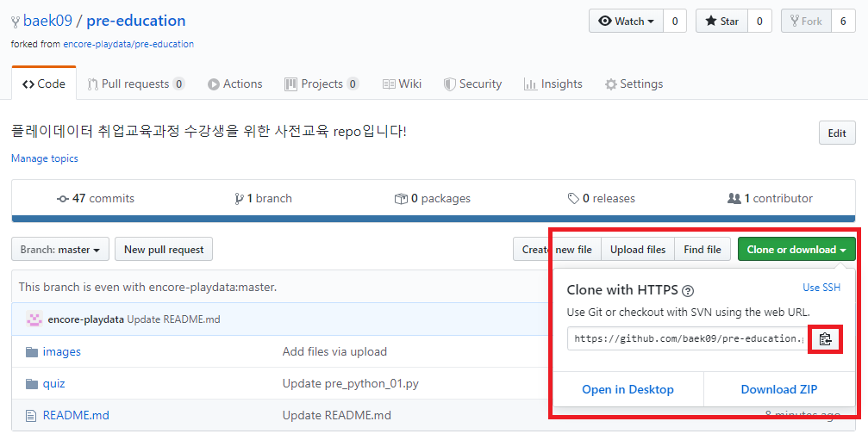Click the encore-playdata avatar image
The image size is (868, 440).
(34, 319)
